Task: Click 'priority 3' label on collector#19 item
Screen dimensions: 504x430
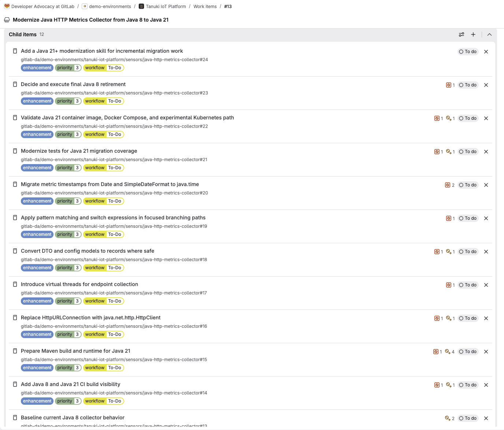Action: pos(68,234)
